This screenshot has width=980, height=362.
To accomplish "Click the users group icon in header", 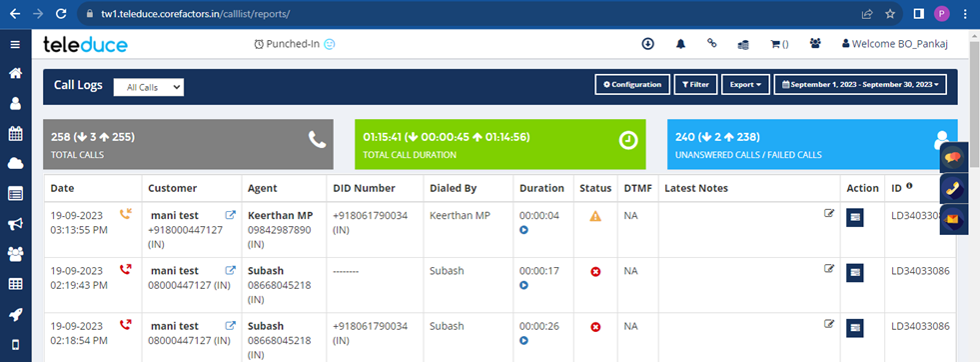I will click(x=815, y=44).
